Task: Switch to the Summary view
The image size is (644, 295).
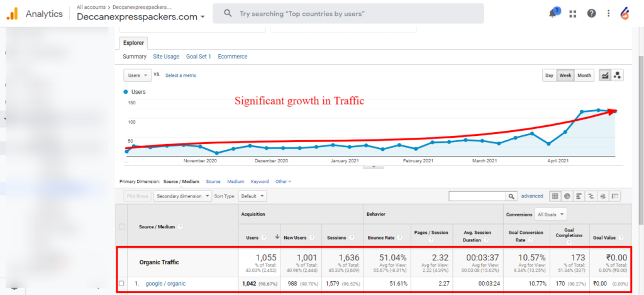Action: (135, 57)
